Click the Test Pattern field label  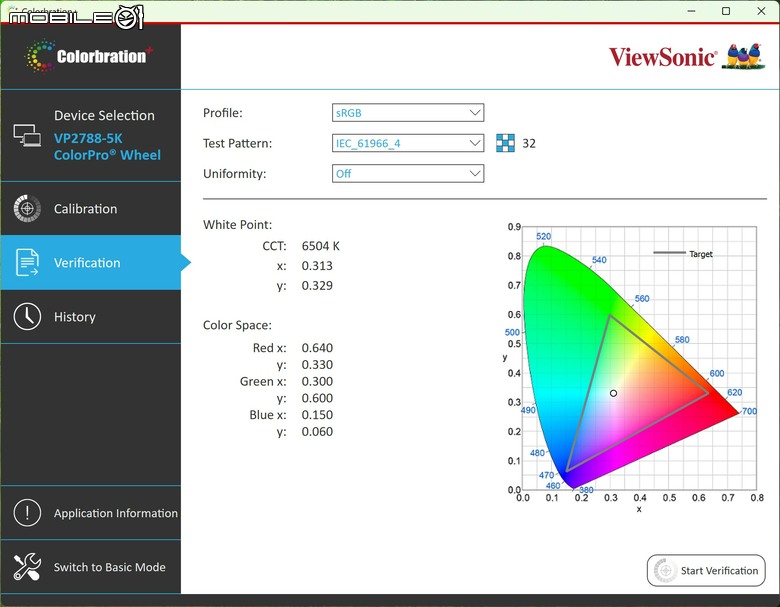237,143
